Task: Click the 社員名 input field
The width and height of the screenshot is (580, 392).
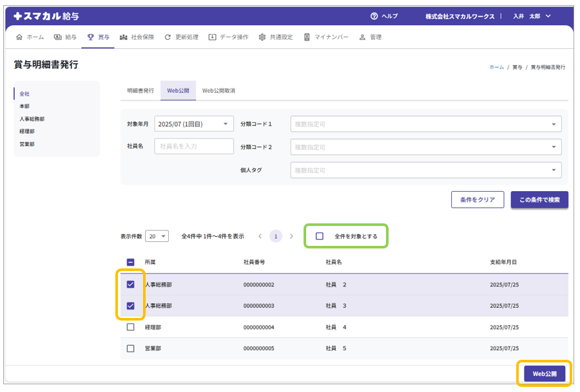Action: (x=194, y=146)
